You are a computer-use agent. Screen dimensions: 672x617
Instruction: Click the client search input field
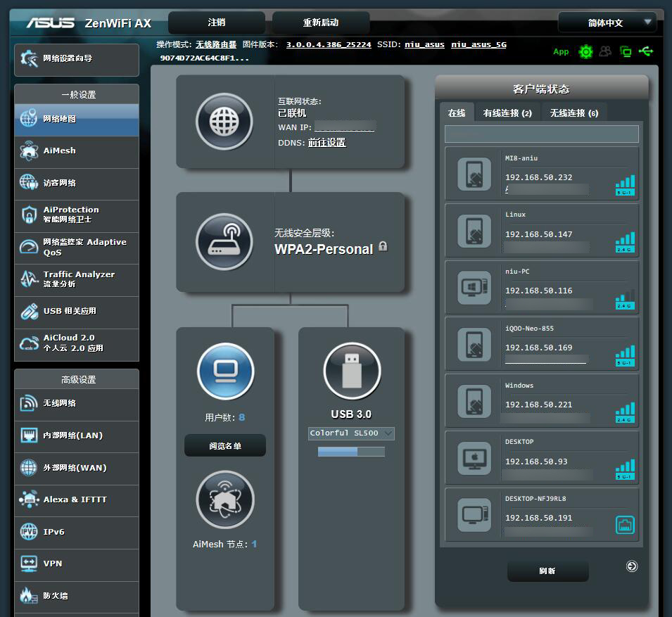542,134
